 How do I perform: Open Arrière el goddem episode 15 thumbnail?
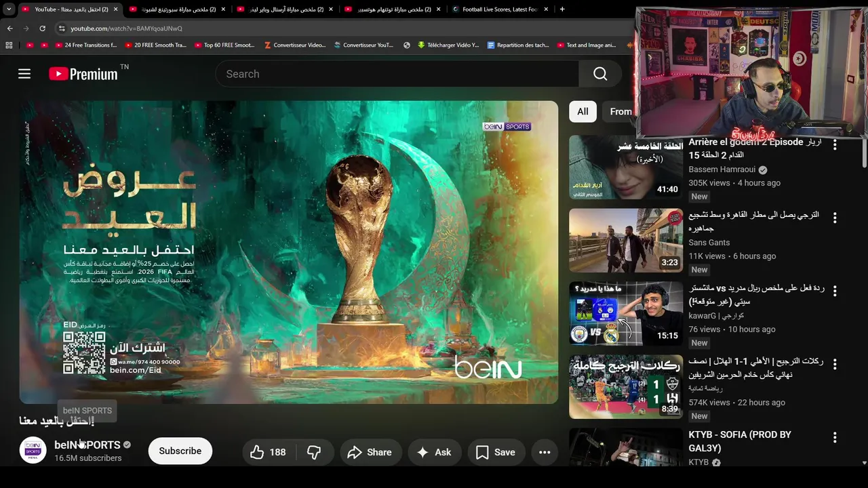click(x=626, y=167)
